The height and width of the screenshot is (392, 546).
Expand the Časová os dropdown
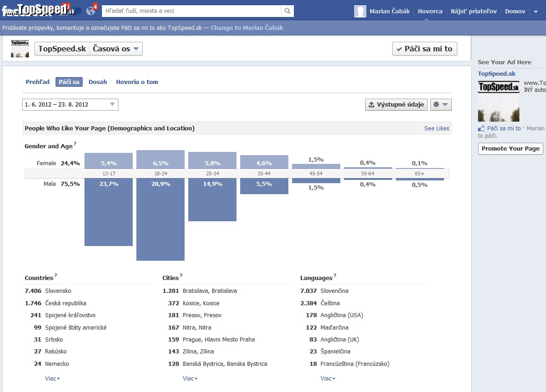tap(116, 49)
